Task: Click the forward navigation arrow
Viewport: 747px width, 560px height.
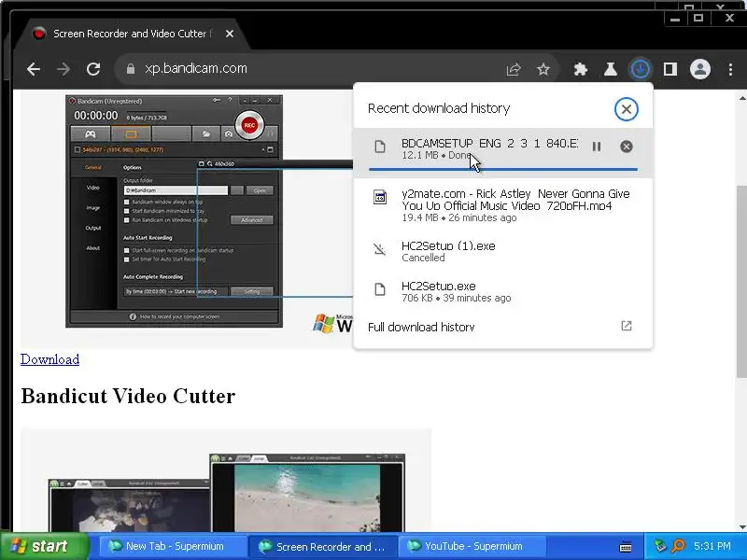Action: click(x=63, y=69)
